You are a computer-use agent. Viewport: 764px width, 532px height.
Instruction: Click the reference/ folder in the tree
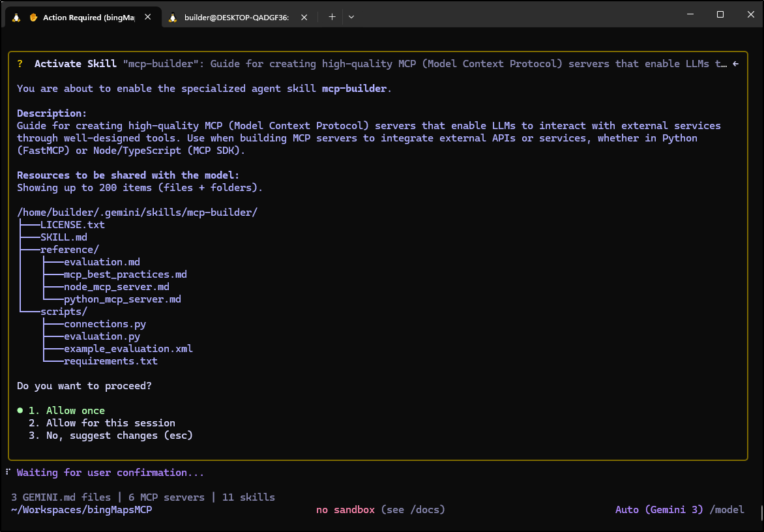[x=69, y=250]
